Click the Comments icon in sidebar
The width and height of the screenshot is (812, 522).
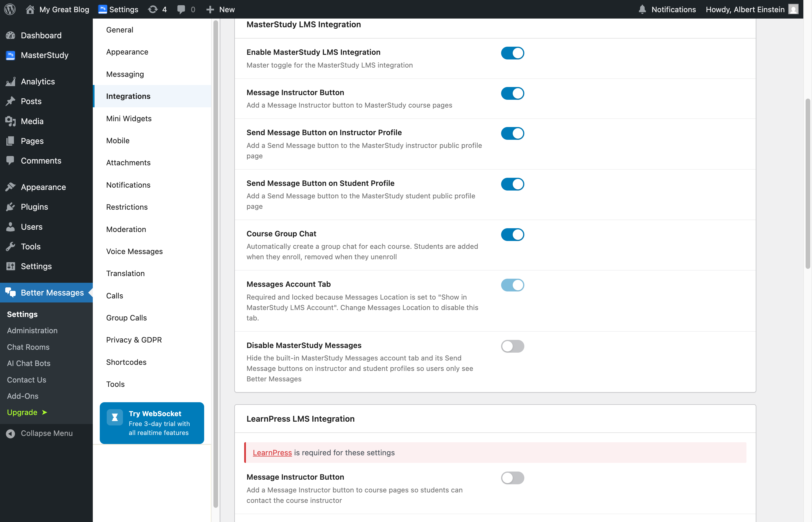[x=10, y=160]
